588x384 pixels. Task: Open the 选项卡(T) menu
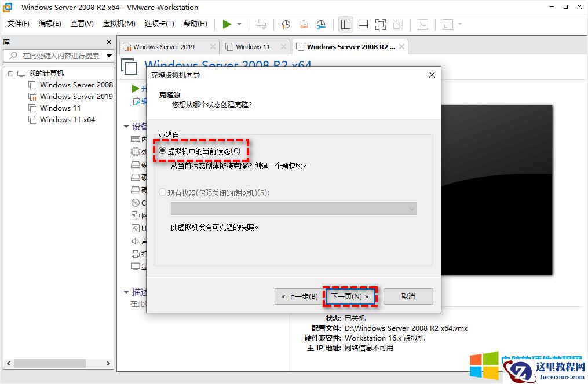159,24
